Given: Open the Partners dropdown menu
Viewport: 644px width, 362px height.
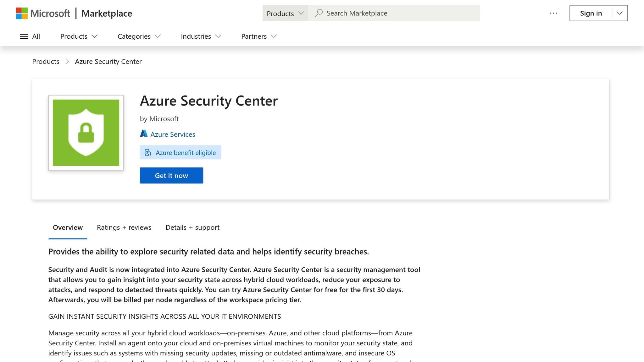Looking at the screenshot, I should tap(258, 36).
